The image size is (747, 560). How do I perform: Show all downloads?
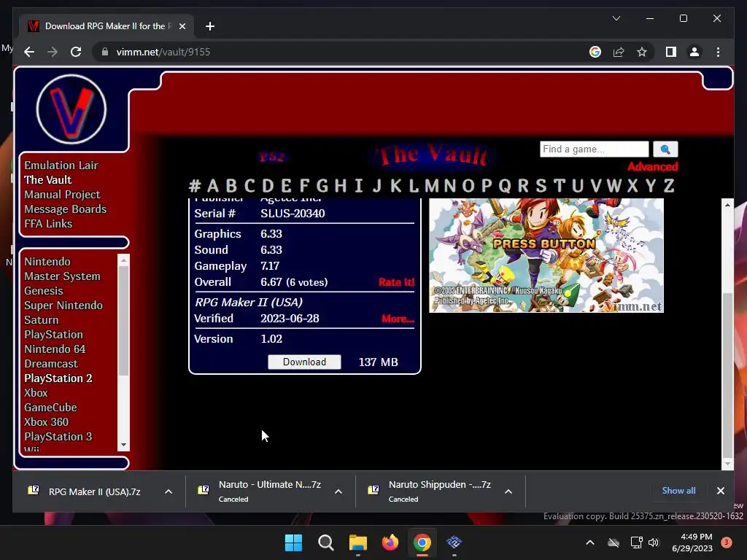pos(678,491)
